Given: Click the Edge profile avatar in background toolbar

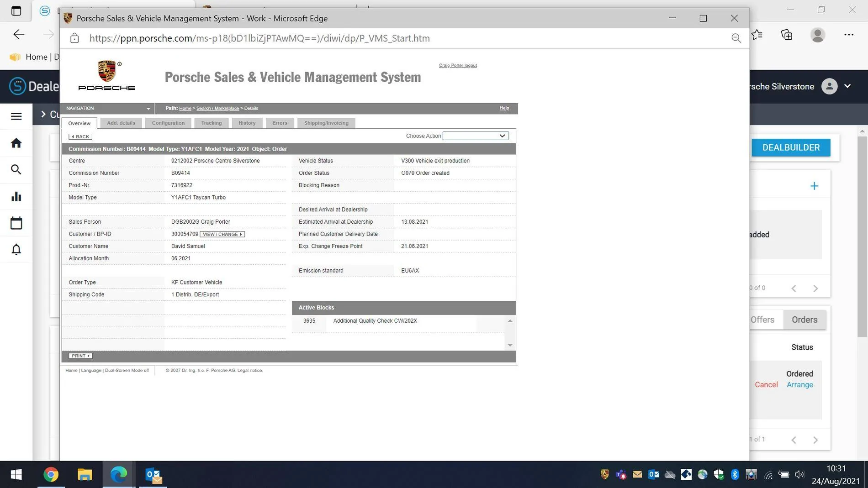Looking at the screenshot, I should point(818,35).
